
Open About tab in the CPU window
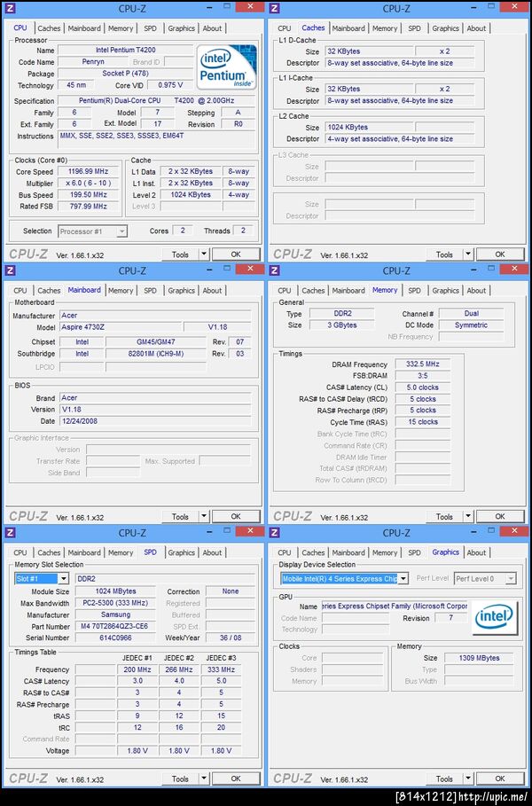pyautogui.click(x=212, y=28)
